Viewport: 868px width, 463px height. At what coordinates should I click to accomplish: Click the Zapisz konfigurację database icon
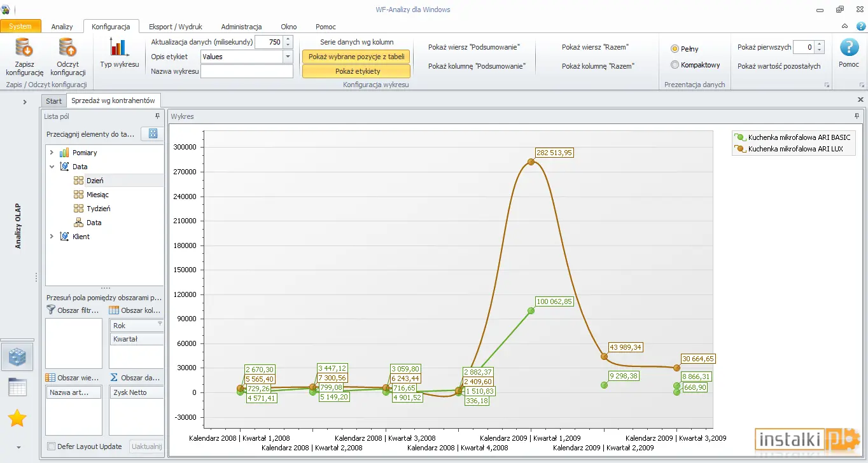coord(24,48)
